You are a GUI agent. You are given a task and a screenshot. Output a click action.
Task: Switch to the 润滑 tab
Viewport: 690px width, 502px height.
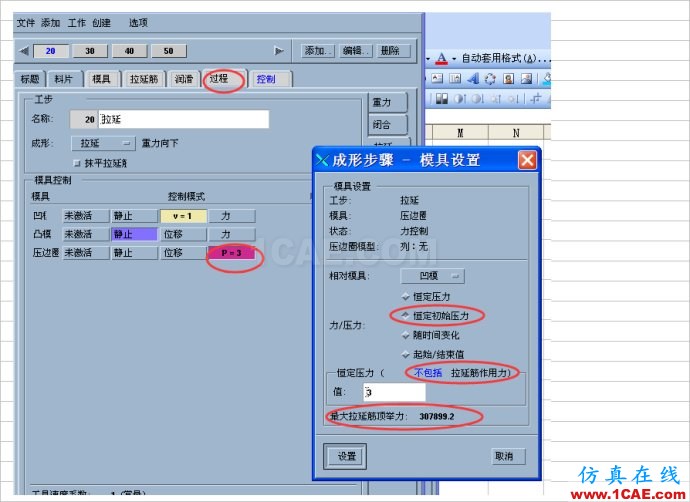184,79
